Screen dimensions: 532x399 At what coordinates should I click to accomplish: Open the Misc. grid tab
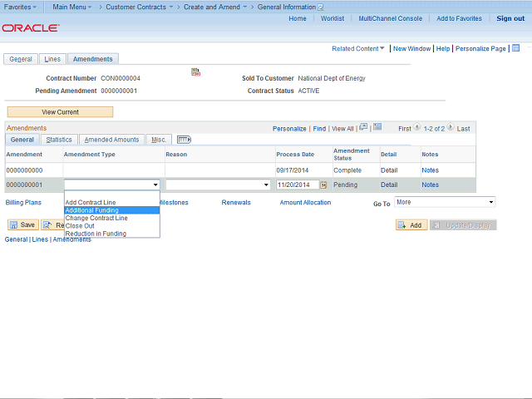pos(159,140)
